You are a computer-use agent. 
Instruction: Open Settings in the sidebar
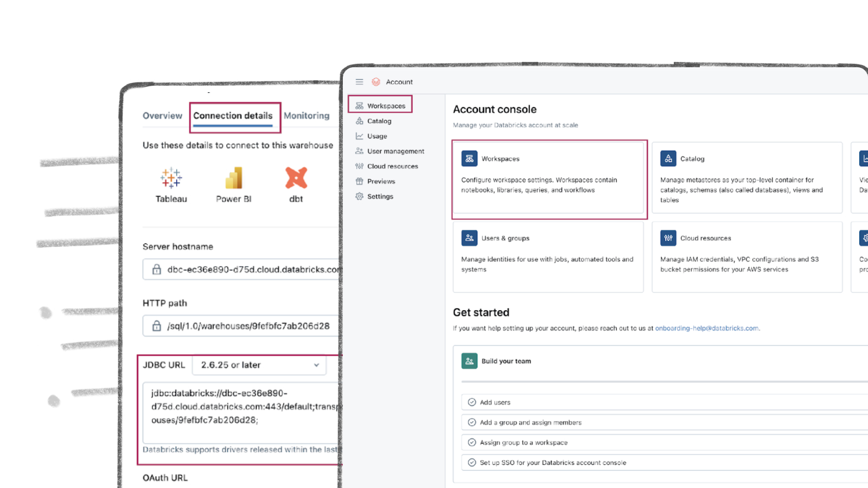380,196
